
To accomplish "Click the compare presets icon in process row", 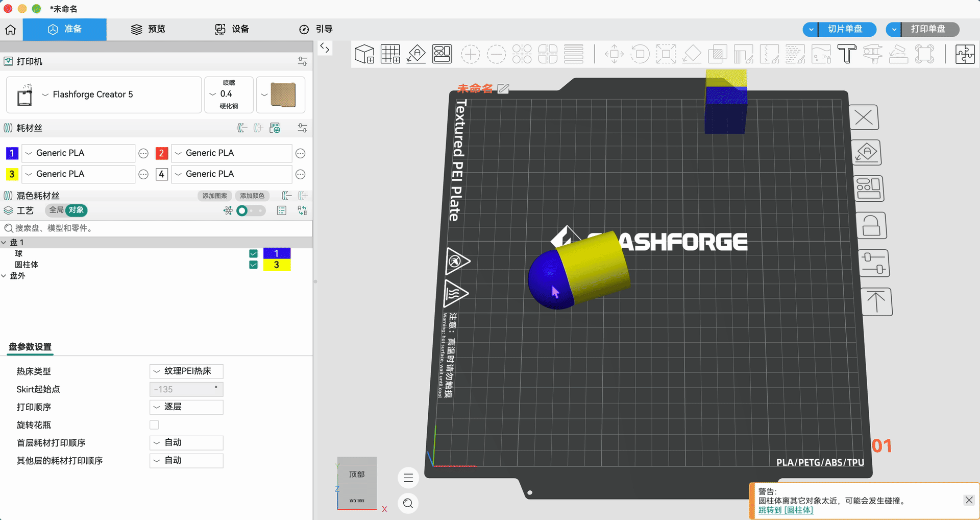I will 303,210.
